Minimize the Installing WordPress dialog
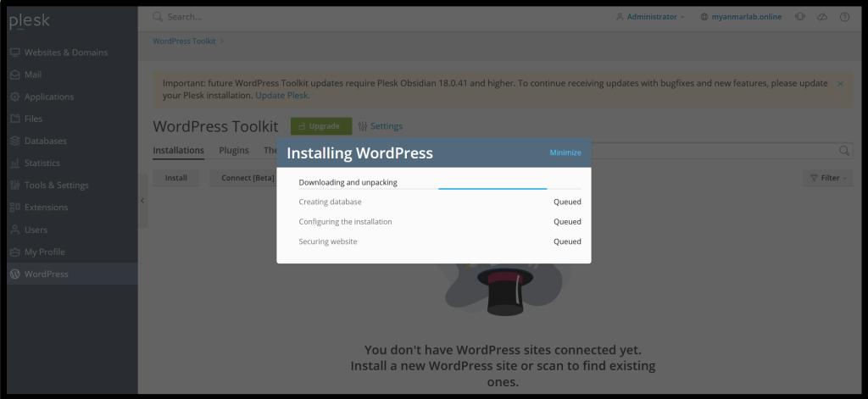The image size is (868, 399). 565,152
